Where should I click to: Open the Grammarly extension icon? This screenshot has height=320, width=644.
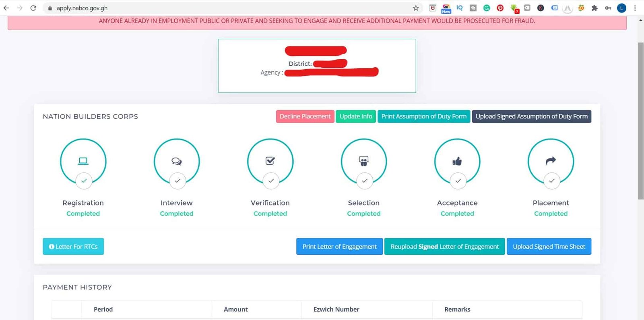point(487,8)
